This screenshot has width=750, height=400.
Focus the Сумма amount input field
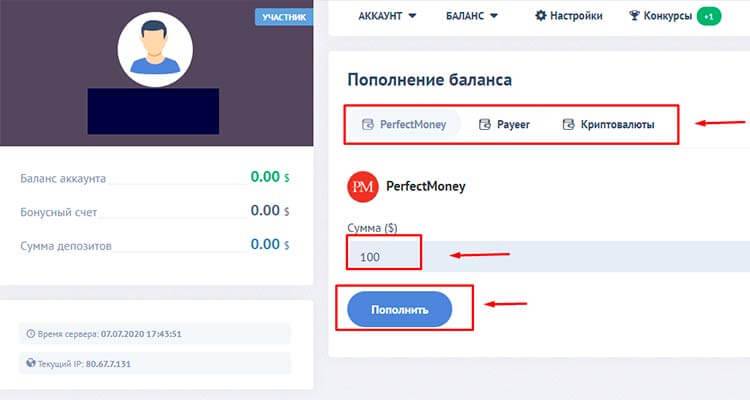point(549,256)
